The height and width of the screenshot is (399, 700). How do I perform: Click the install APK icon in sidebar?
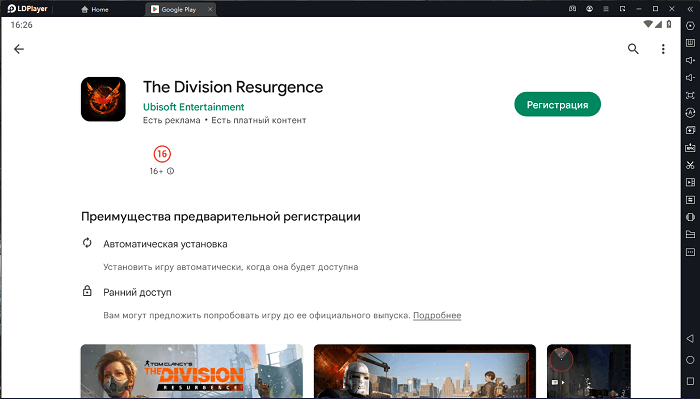pos(690,147)
